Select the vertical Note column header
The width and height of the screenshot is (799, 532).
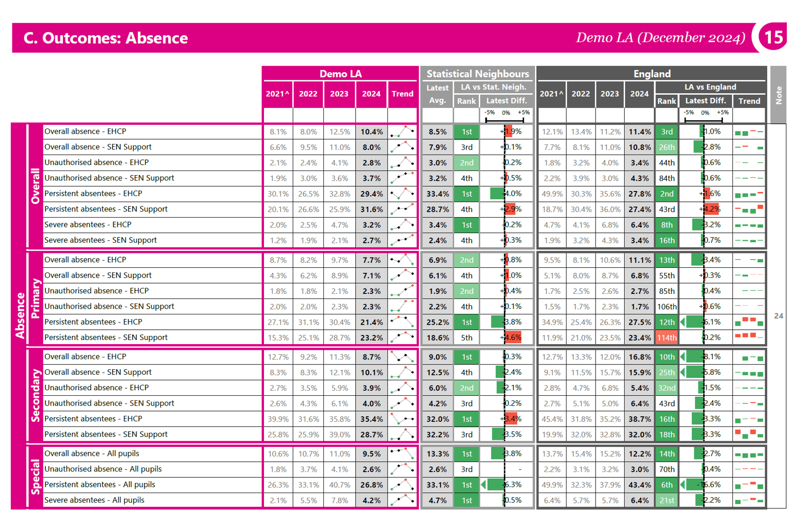[778, 95]
